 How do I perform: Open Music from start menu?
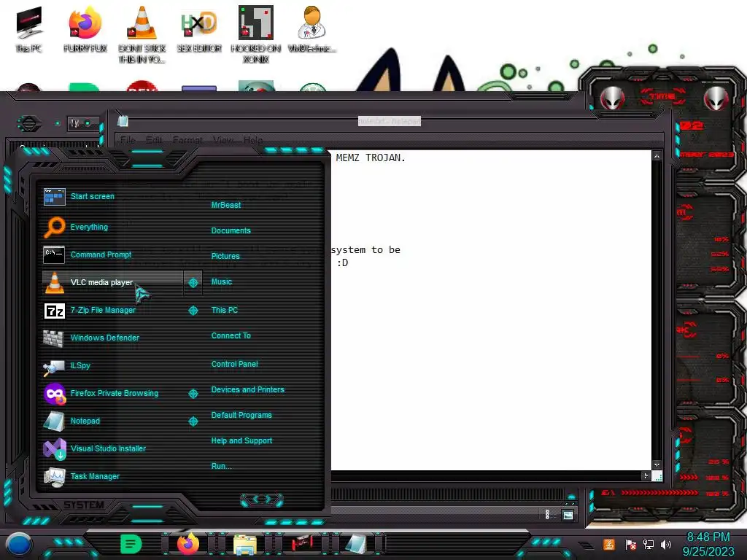[222, 282]
